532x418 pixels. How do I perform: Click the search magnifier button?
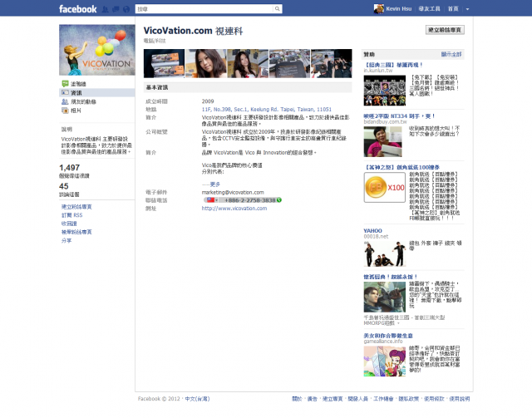[x=277, y=9]
